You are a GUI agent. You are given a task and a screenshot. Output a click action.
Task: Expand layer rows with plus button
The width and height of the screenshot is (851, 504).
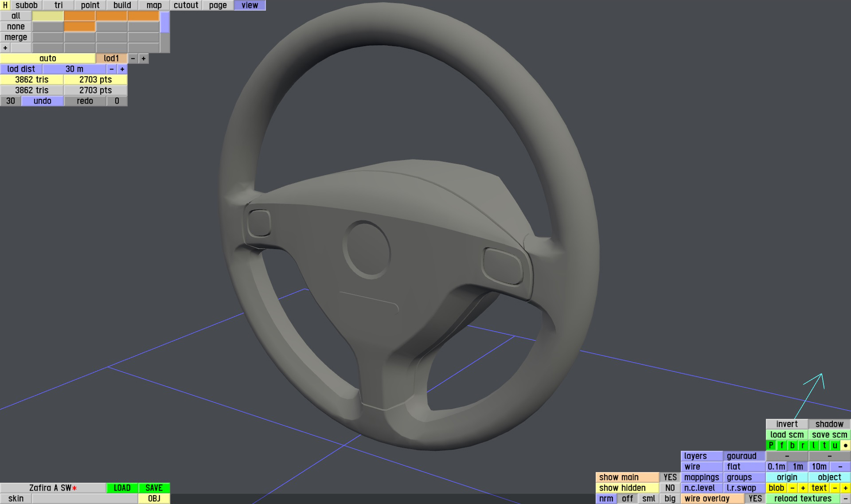[x=5, y=48]
